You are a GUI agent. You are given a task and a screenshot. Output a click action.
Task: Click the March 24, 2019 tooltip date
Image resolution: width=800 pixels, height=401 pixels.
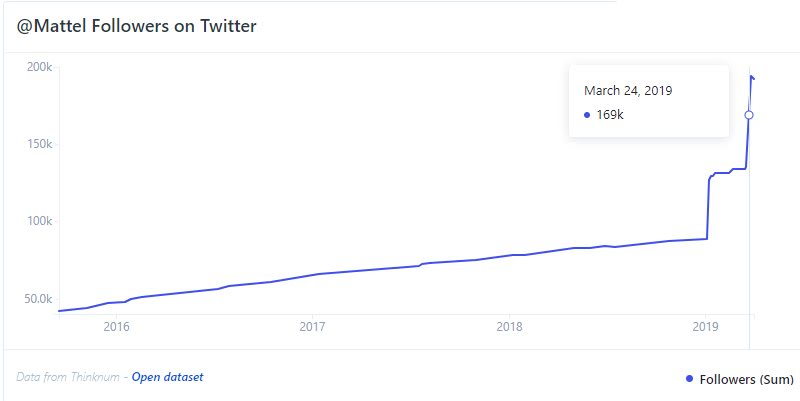pos(628,91)
